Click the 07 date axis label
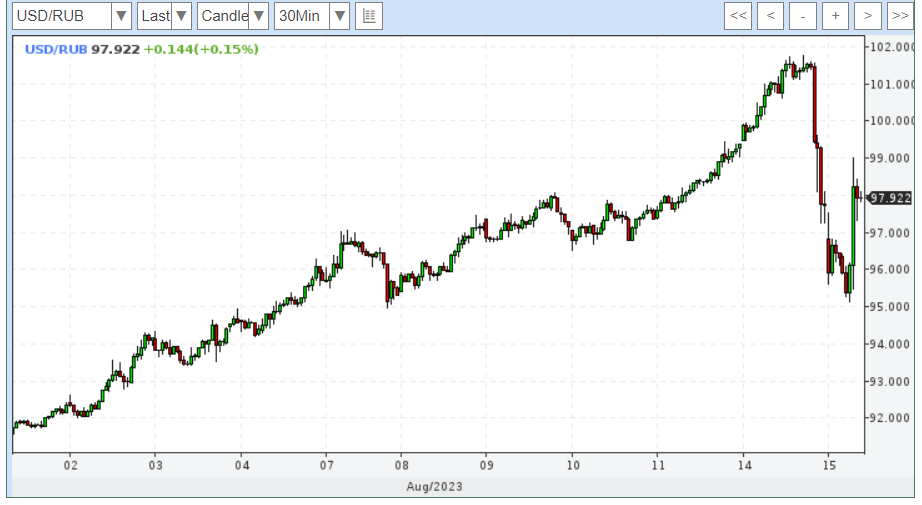Image resolution: width=922 pixels, height=505 pixels. click(x=326, y=466)
